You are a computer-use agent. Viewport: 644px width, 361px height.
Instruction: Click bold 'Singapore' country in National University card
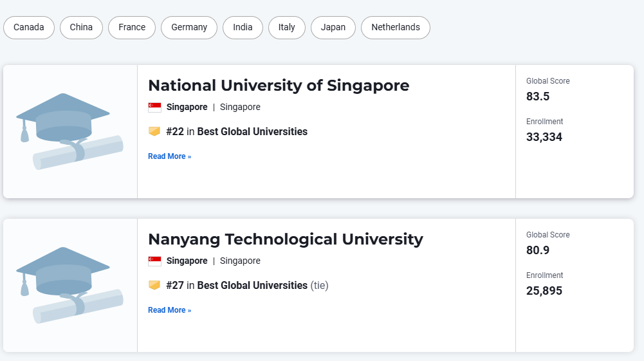187,107
